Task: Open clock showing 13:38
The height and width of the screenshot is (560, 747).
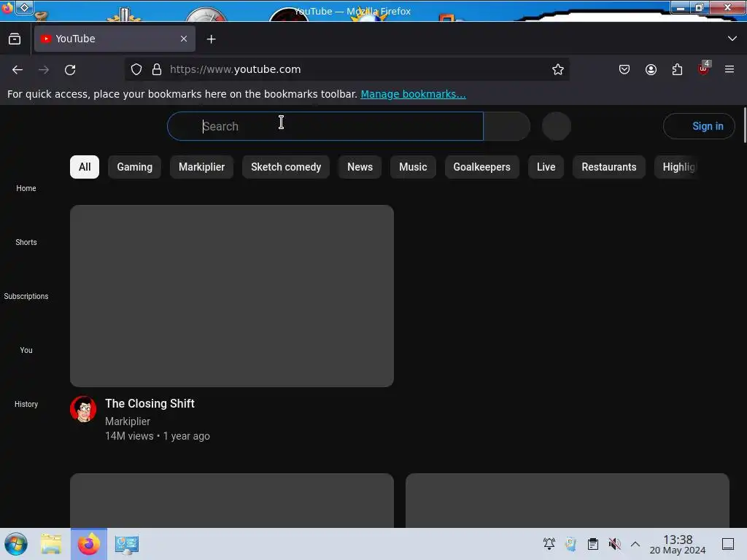Action: click(x=678, y=545)
